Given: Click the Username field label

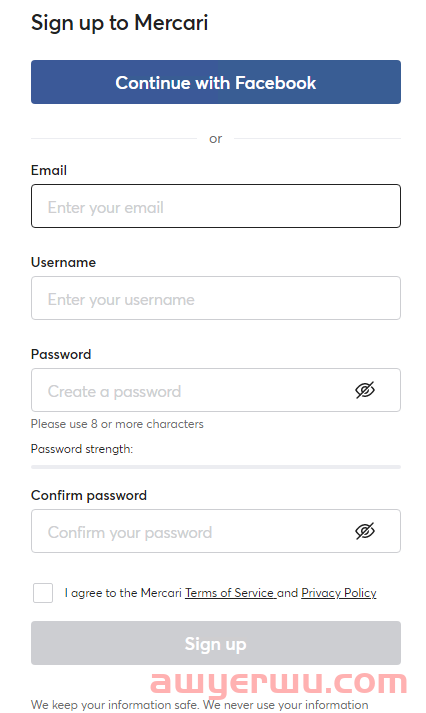Looking at the screenshot, I should click(63, 262).
